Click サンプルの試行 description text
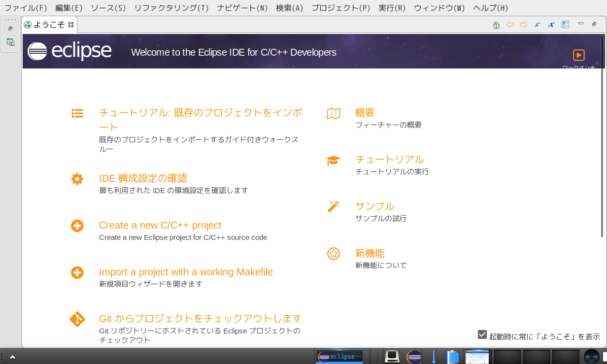The height and width of the screenshot is (364, 607). click(x=381, y=219)
